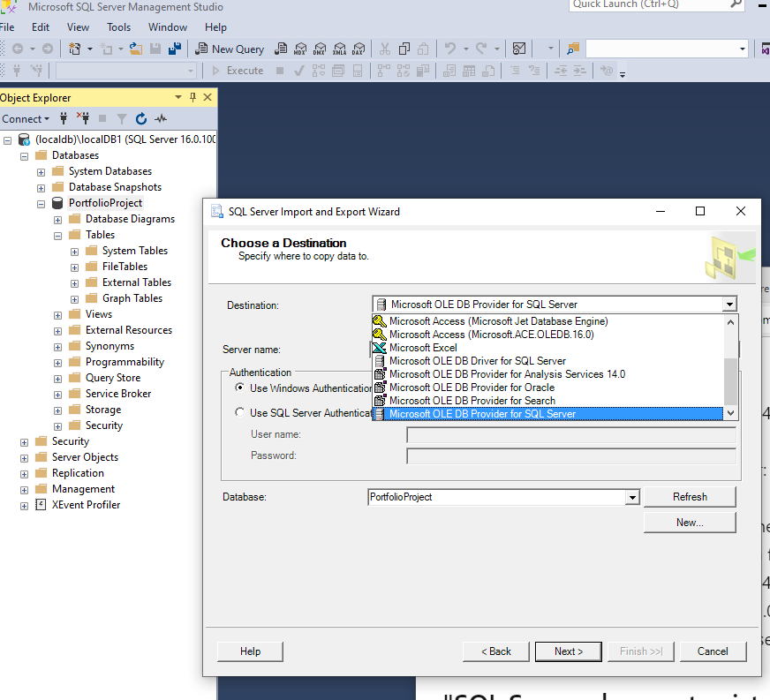The width and height of the screenshot is (770, 700).
Task: Click the Disconnect icon in Object Explorer
Action: click(x=83, y=117)
